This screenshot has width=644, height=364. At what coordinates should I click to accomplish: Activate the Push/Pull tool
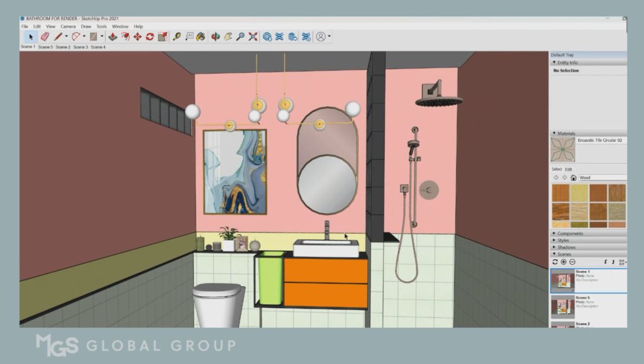pyautogui.click(x=113, y=37)
